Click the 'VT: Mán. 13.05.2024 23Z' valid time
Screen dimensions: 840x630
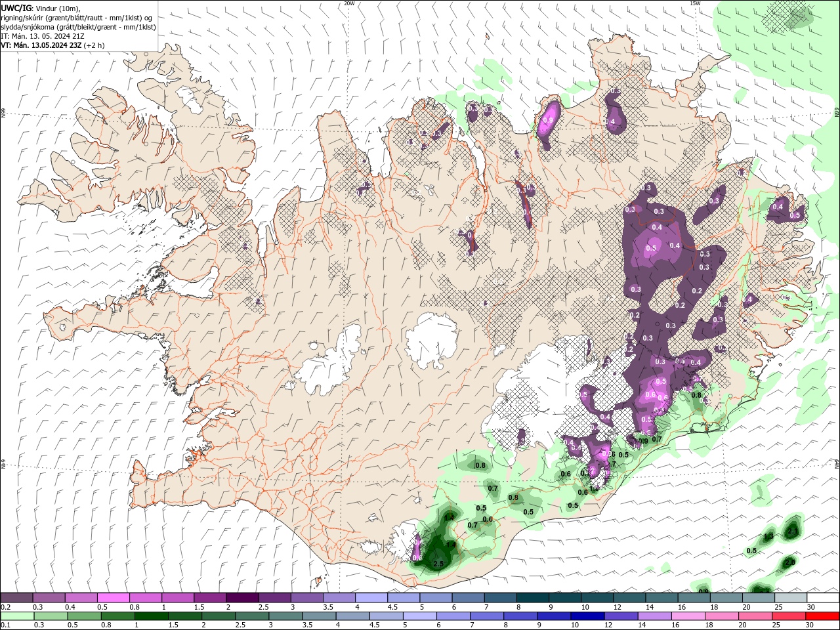pos(42,45)
